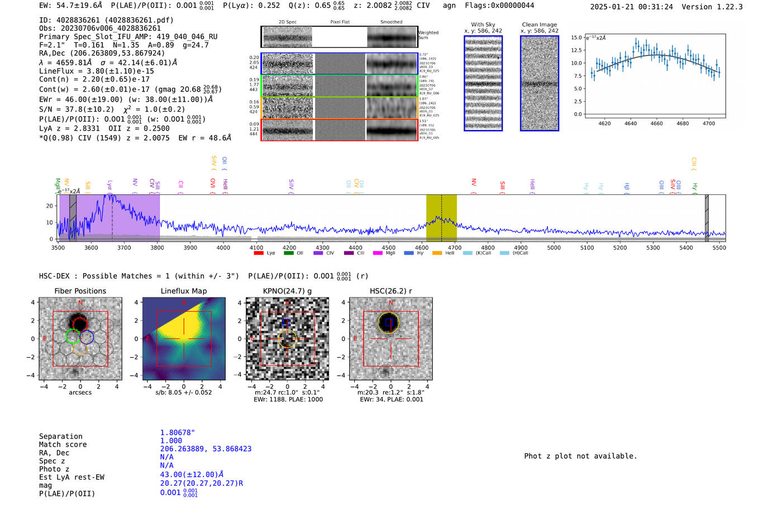The width and height of the screenshot is (782, 532).
Task: Select the KPNO(24.7) g cutout
Action: pos(287,338)
